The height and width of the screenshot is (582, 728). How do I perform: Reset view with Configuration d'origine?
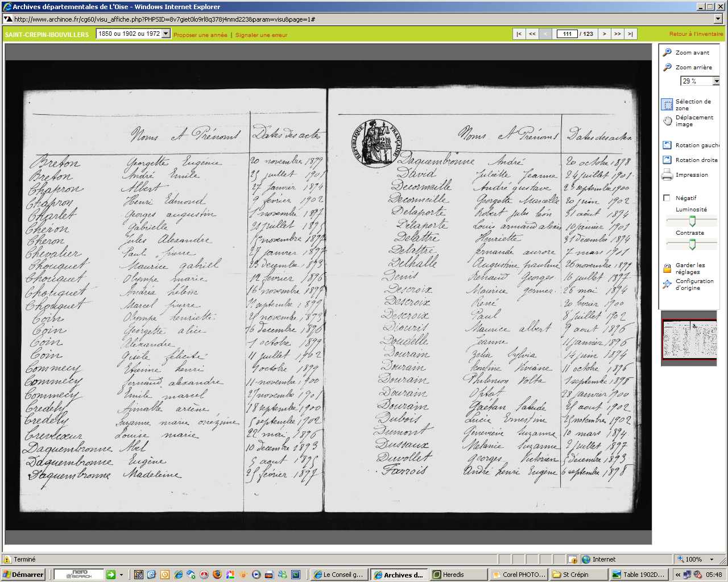click(667, 284)
